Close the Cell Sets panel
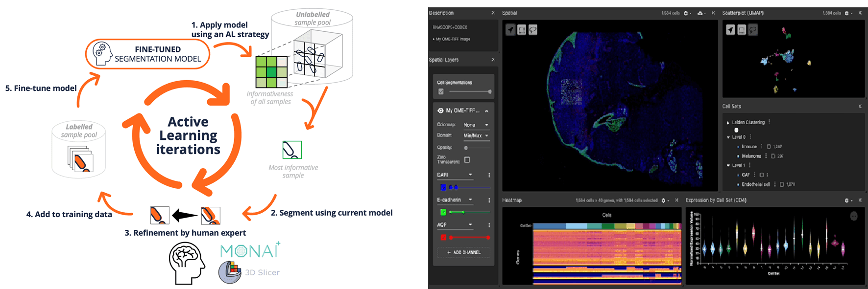Viewport: 868px width, 289px height. pyautogui.click(x=860, y=106)
